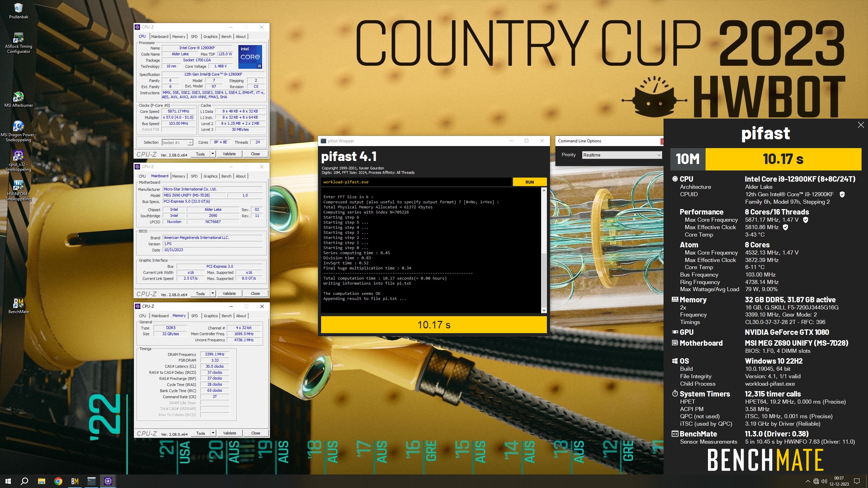This screenshot has height=488, width=868.
Task: Open the notification center icon
Action: pyautogui.click(x=857, y=481)
